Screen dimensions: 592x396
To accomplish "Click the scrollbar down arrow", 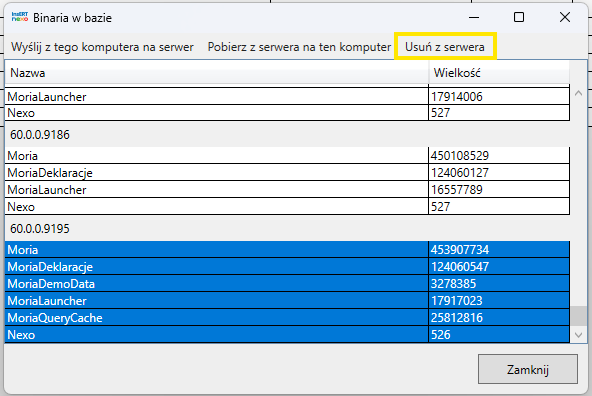I will (x=578, y=335).
